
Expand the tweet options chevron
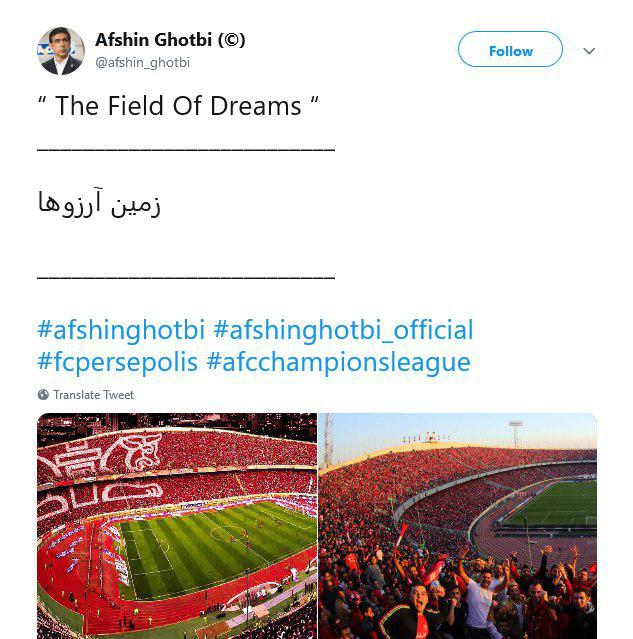(x=589, y=51)
